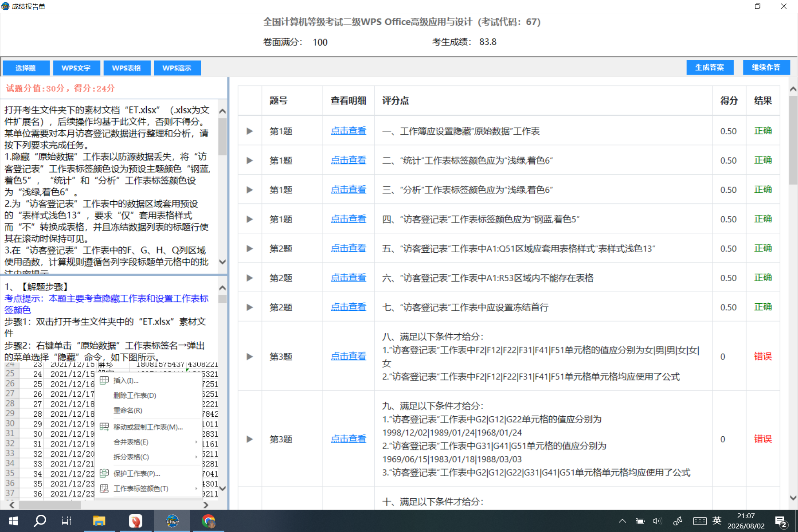
Task: Open 点击查看 for the 钢蓝,着色5 row
Action: [x=348, y=219]
